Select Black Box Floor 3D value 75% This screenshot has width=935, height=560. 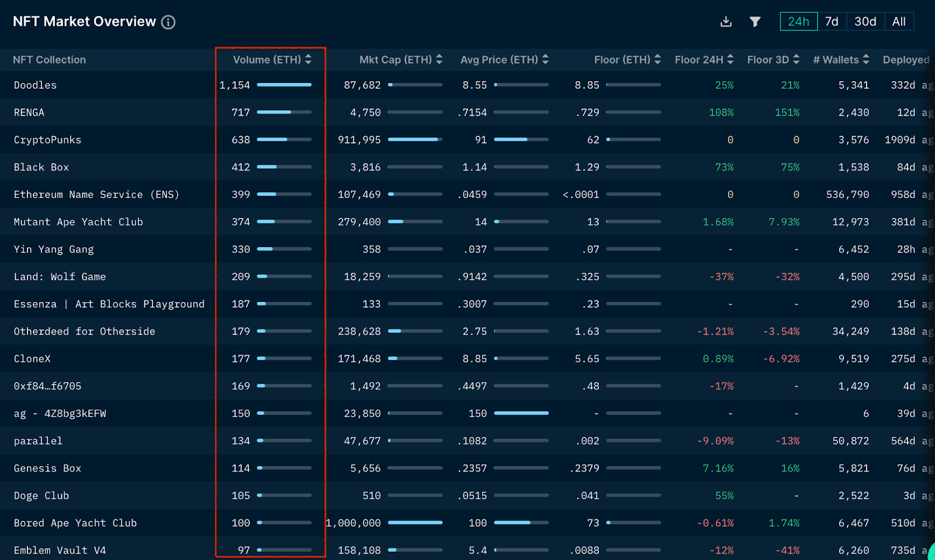(x=790, y=168)
